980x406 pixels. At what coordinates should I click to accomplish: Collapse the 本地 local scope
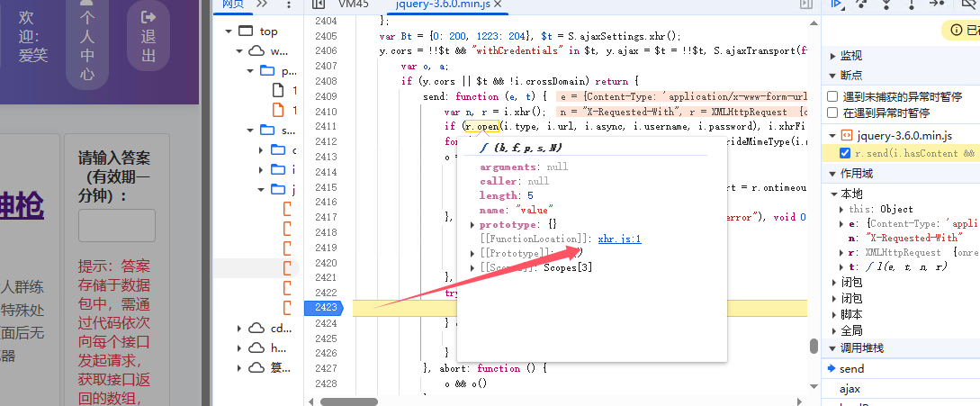coord(834,194)
